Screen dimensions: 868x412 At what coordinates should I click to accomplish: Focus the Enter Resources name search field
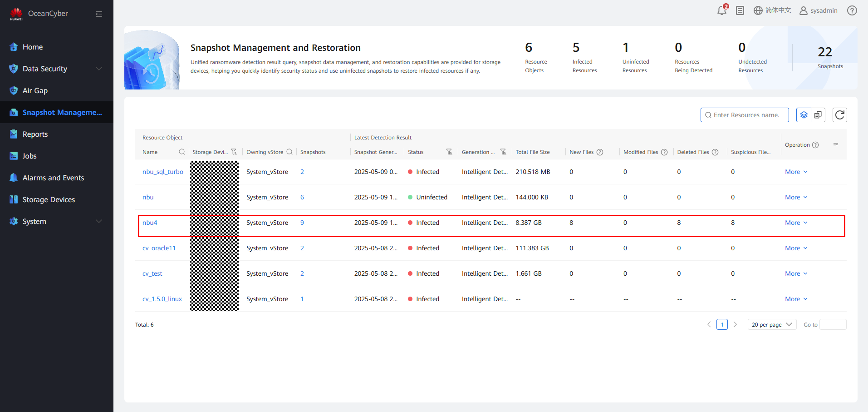(746, 115)
